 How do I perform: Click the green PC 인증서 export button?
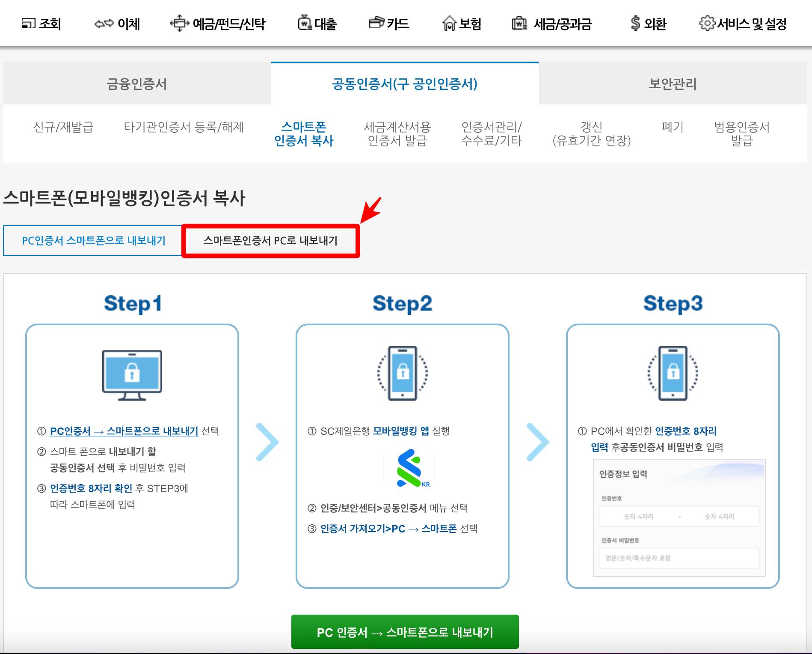point(405,631)
